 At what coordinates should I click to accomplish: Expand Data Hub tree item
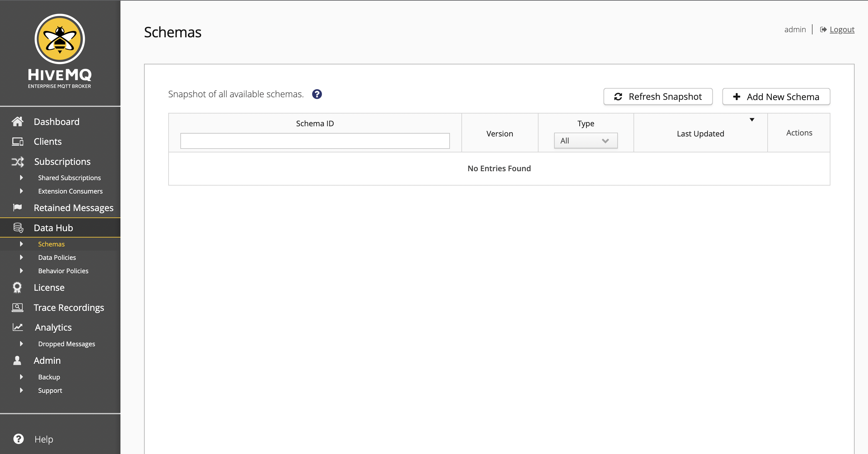(17, 228)
